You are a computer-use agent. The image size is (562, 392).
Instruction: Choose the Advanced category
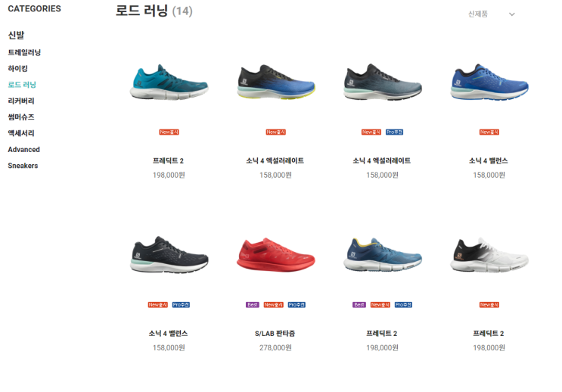[x=23, y=150]
